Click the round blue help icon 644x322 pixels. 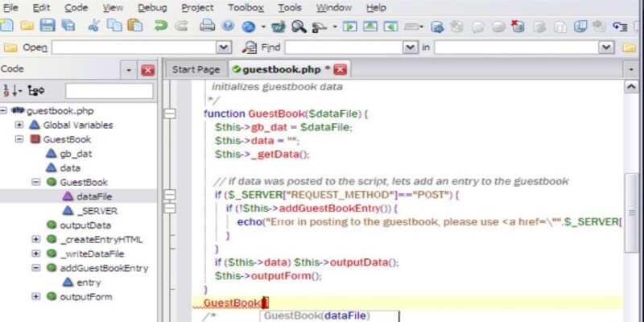coord(228,26)
